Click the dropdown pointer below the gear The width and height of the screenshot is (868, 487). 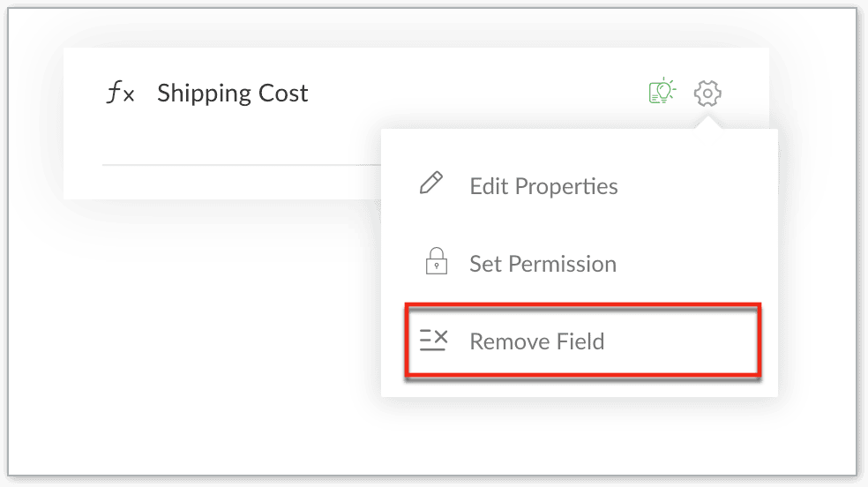[x=707, y=125]
